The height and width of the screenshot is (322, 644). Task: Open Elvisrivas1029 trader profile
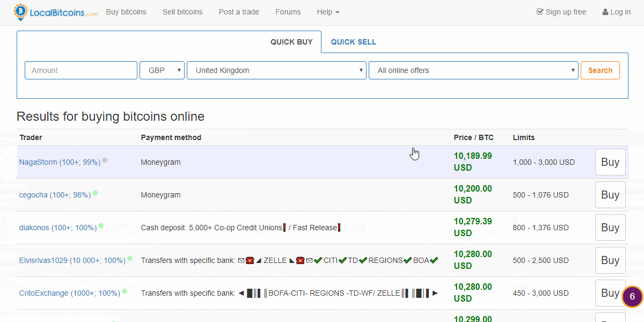(x=72, y=260)
